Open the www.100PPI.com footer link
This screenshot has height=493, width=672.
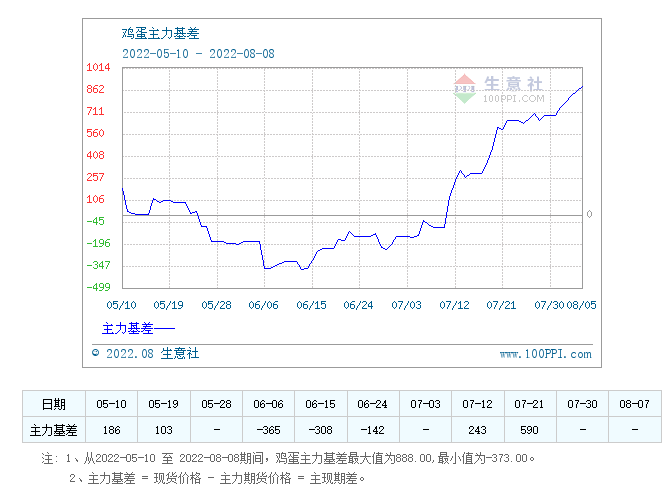tap(545, 354)
